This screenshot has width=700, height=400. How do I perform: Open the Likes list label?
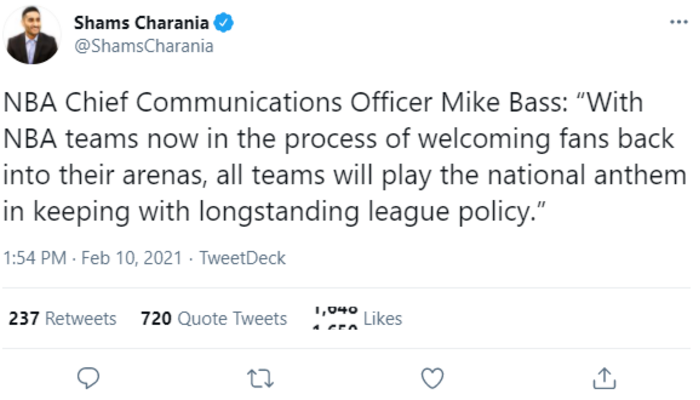click(x=383, y=319)
